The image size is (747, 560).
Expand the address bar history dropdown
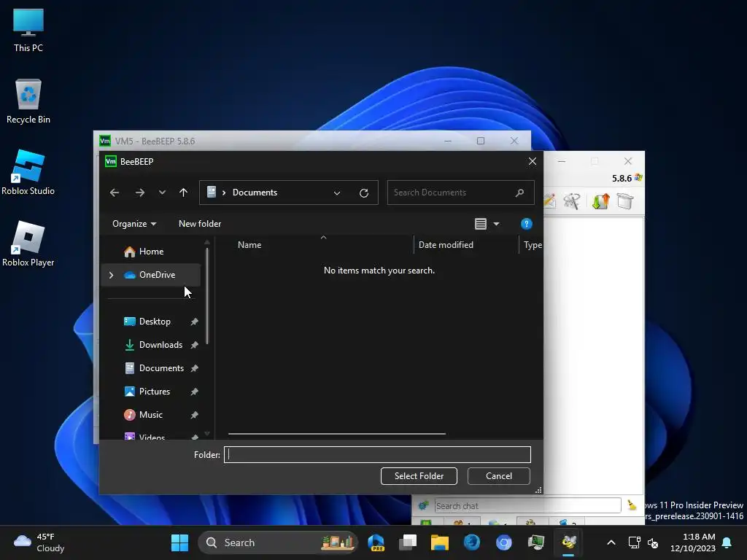click(x=337, y=192)
